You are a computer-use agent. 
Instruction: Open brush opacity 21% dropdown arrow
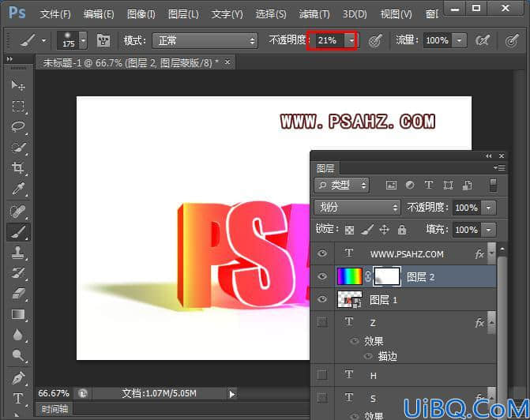pyautogui.click(x=351, y=40)
